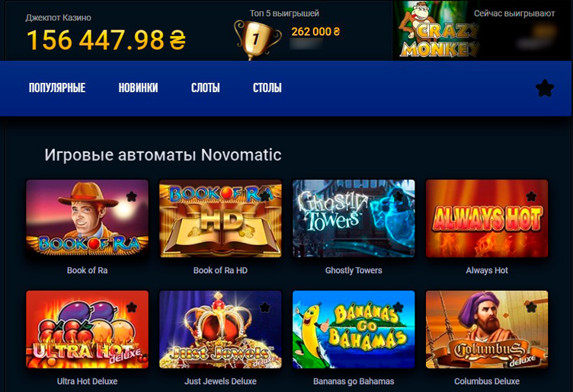Favorite the Book of Ra game star
Image resolution: width=573 pixels, height=392 pixels.
(x=132, y=196)
